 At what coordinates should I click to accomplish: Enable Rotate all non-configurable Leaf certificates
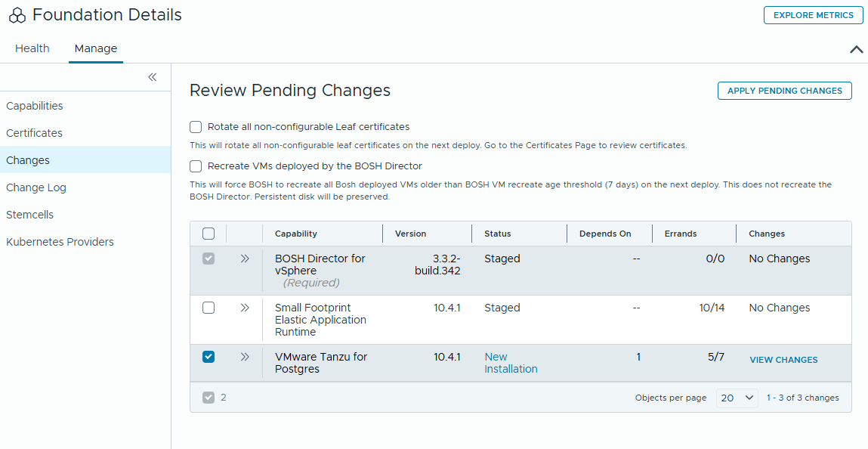tap(196, 127)
